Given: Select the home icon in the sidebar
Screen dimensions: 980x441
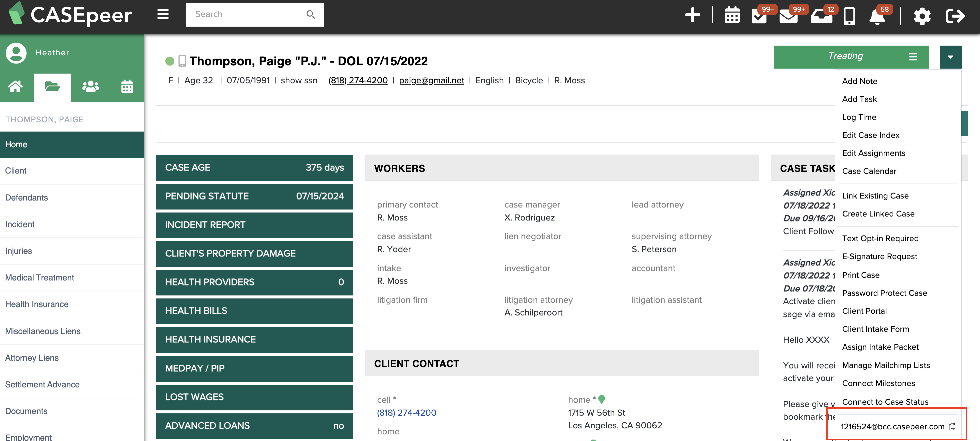Looking at the screenshot, I should point(16,87).
